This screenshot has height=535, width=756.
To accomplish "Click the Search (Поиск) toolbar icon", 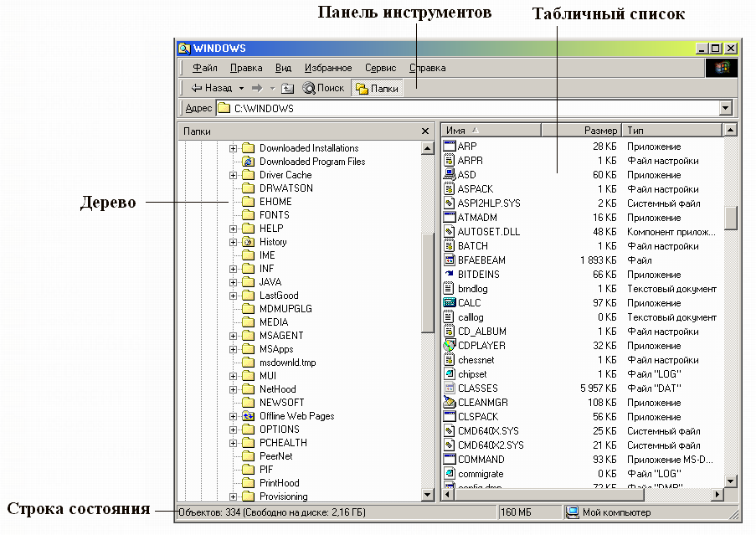I will pos(309,88).
